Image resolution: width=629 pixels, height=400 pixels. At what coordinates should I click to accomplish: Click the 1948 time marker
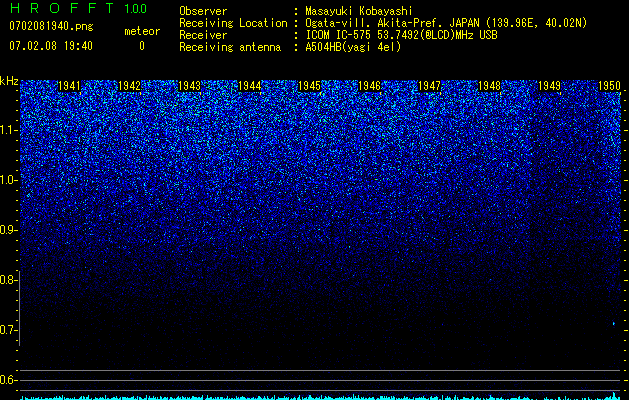coord(489,86)
